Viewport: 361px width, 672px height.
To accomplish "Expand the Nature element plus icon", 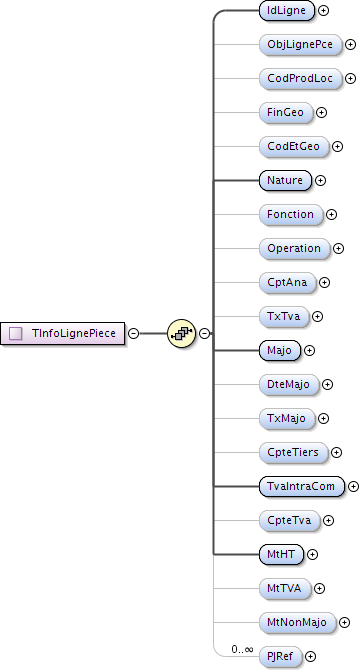I will (320, 180).
